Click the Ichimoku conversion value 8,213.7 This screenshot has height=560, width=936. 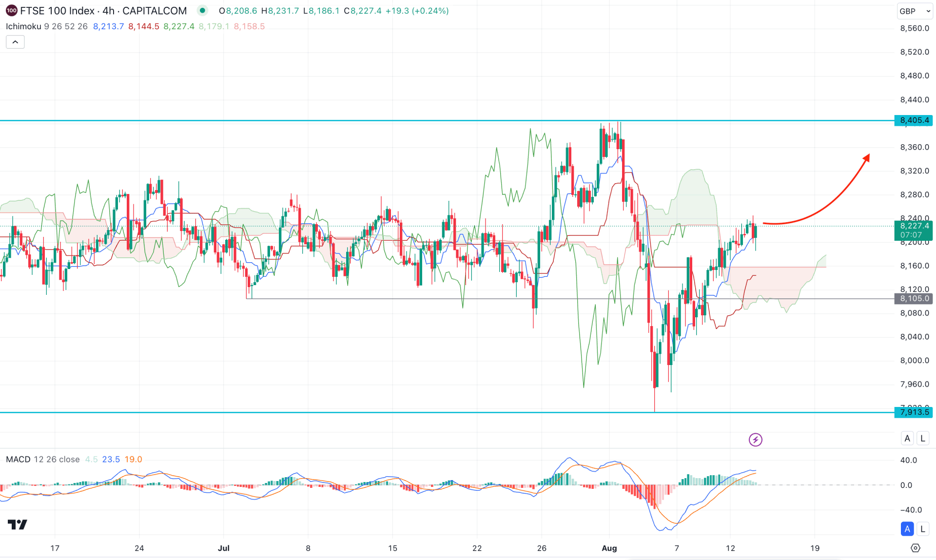pos(108,26)
